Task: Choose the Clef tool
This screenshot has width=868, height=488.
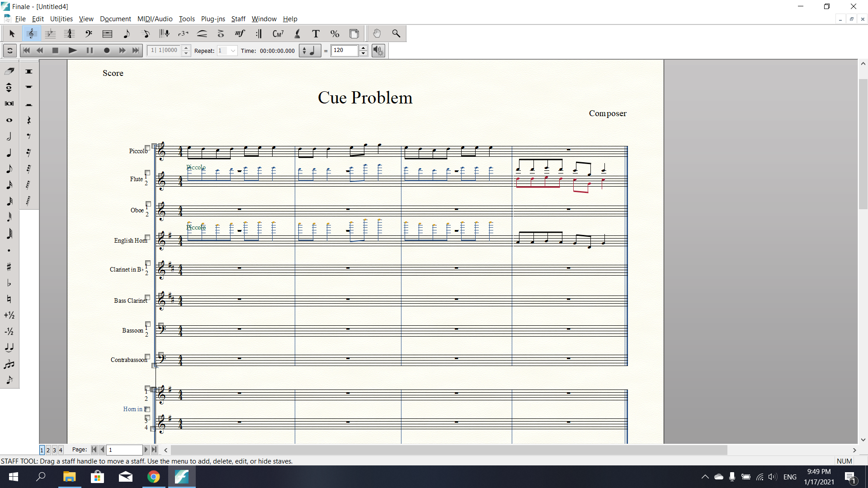Action: click(89, 33)
